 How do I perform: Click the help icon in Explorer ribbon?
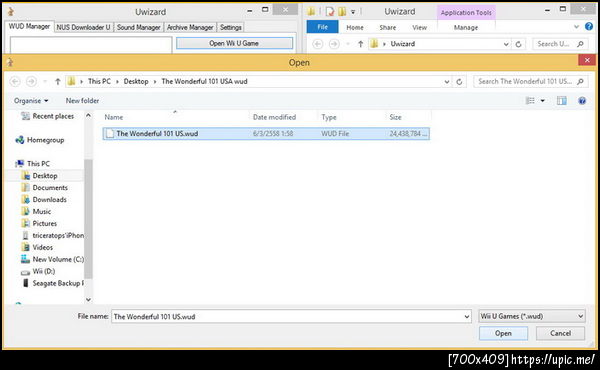click(x=589, y=26)
